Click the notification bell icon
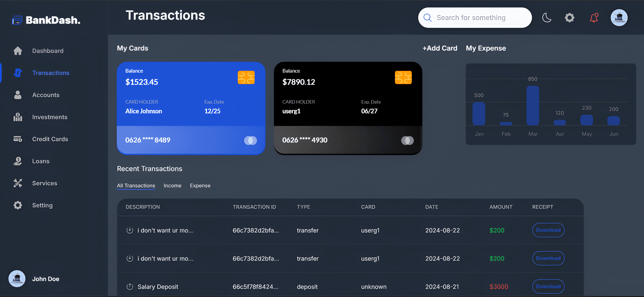The image size is (644, 297). [x=594, y=17]
